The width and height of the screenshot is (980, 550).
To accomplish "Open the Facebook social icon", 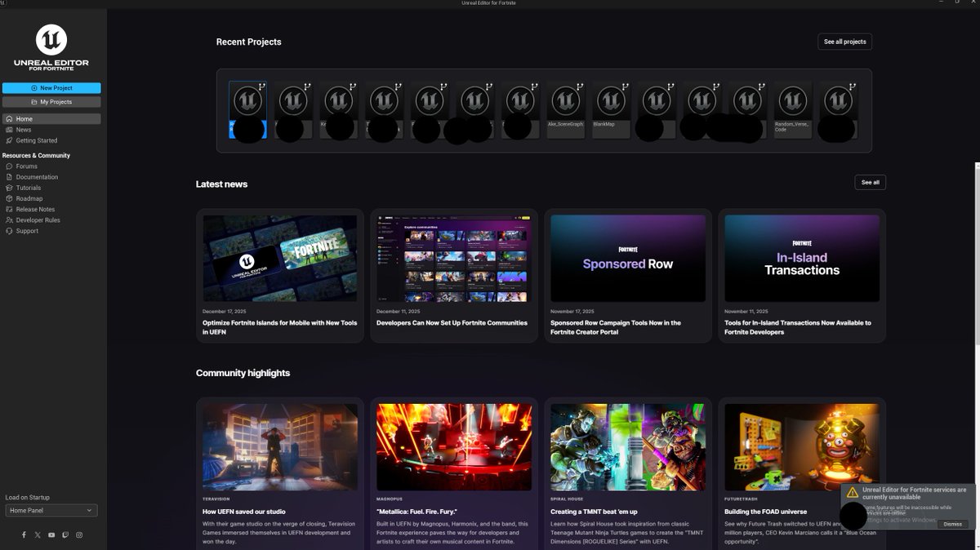I will pos(24,534).
